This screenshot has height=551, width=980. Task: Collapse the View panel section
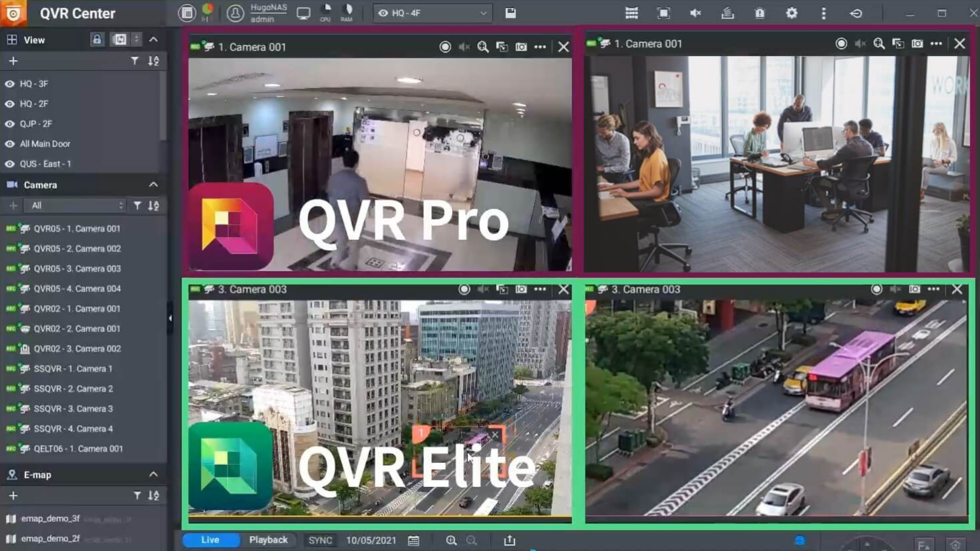coord(153,39)
